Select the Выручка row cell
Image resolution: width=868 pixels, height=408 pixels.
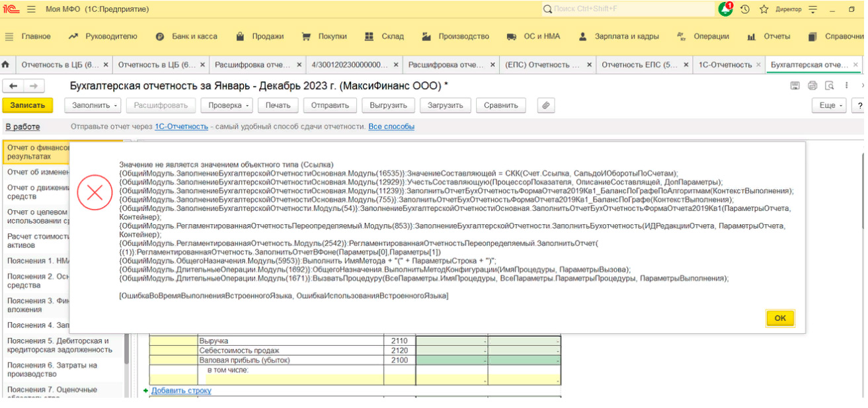(290, 341)
